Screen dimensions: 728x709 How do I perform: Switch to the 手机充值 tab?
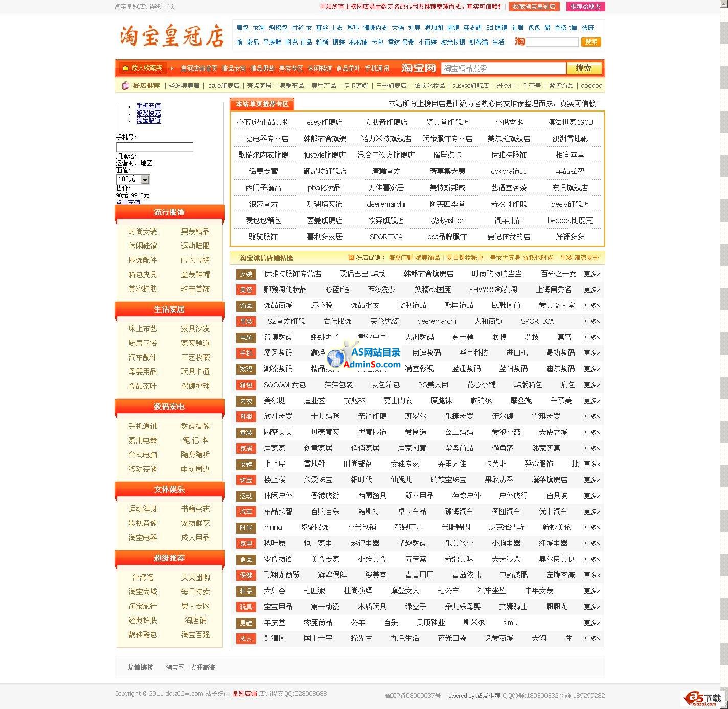point(148,106)
